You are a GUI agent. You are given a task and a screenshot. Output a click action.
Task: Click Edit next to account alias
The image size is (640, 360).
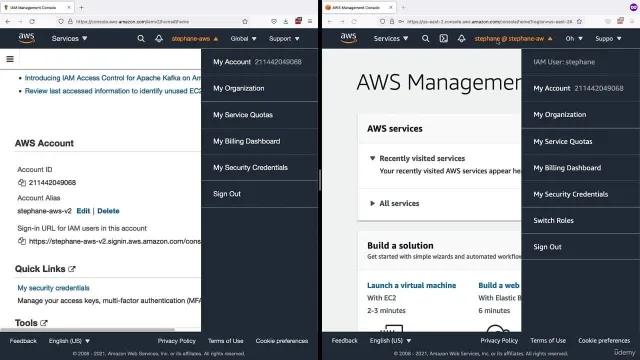(83, 211)
